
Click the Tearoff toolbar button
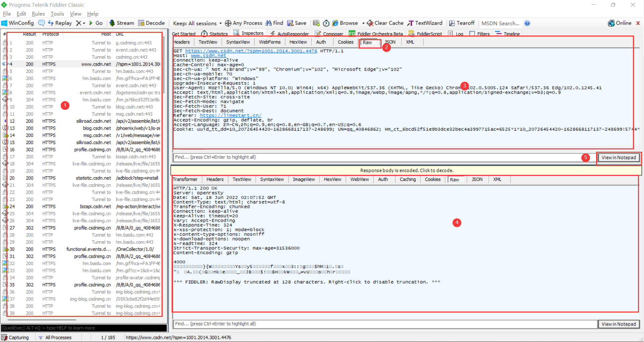click(x=462, y=23)
